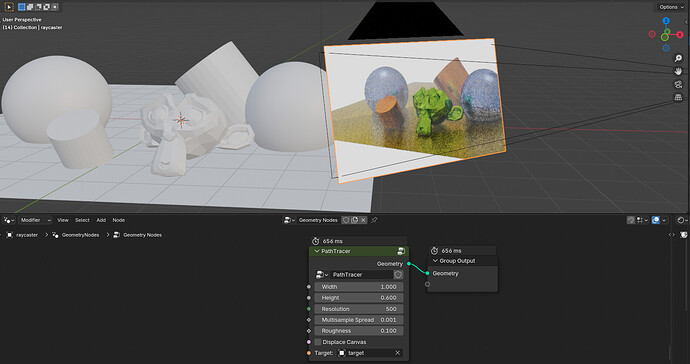Click the Width input socket
The image size is (690, 364).
click(309, 287)
